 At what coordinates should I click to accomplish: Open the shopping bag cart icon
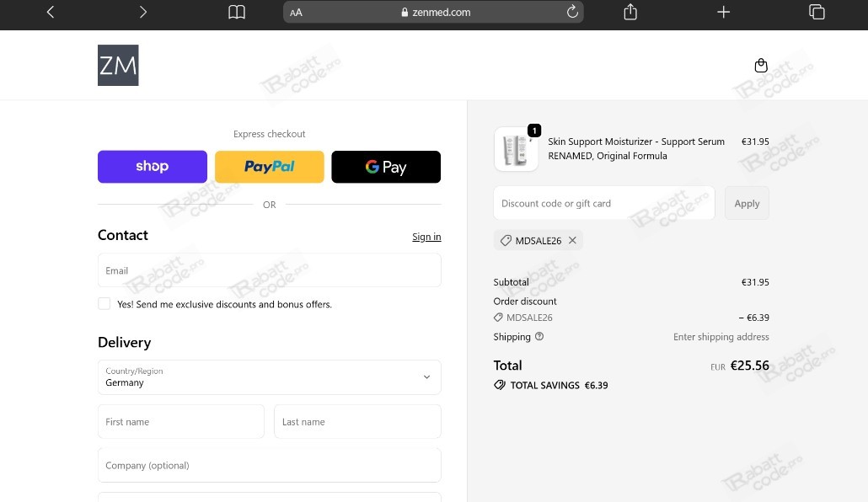(761, 66)
